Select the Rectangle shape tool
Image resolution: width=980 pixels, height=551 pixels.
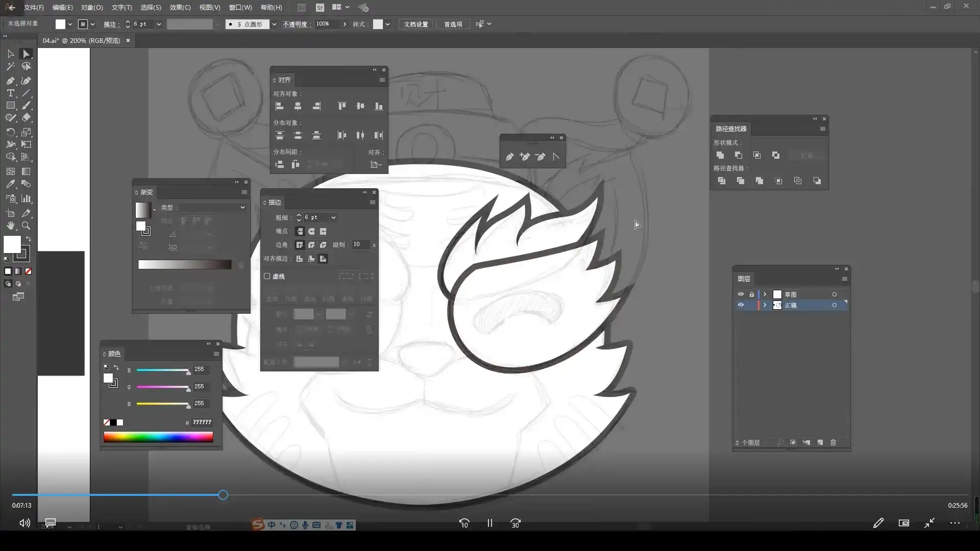(10, 106)
